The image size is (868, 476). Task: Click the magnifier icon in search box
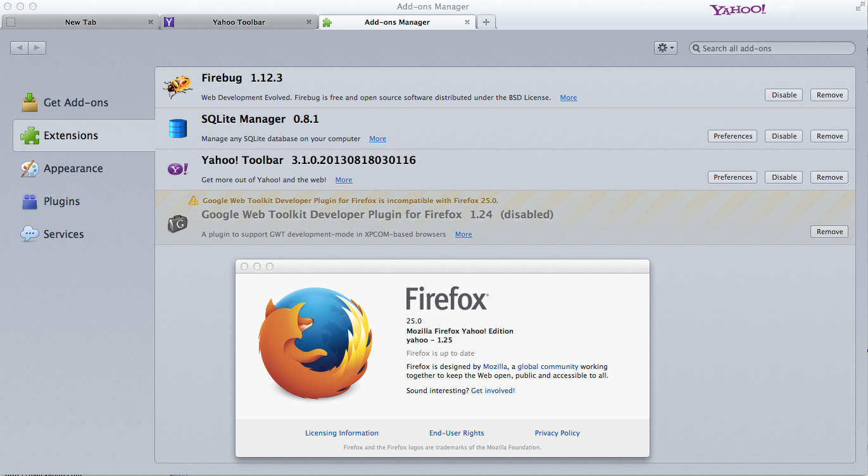click(x=696, y=48)
